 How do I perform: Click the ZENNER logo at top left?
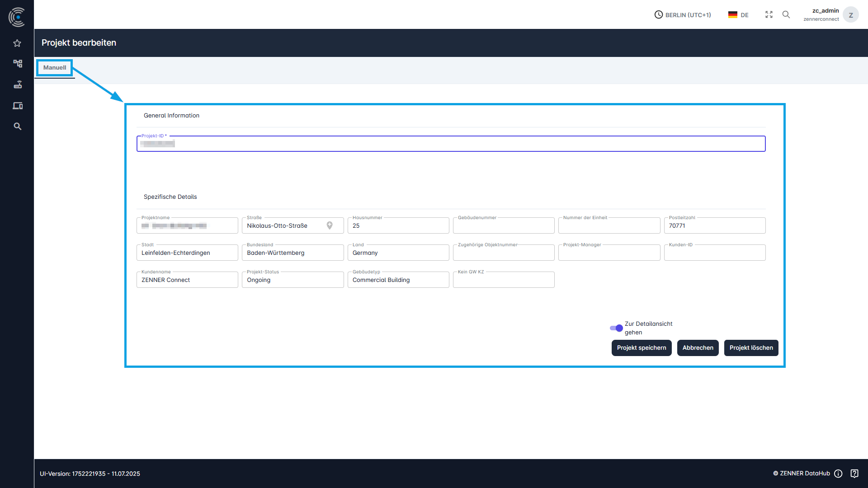(x=17, y=17)
